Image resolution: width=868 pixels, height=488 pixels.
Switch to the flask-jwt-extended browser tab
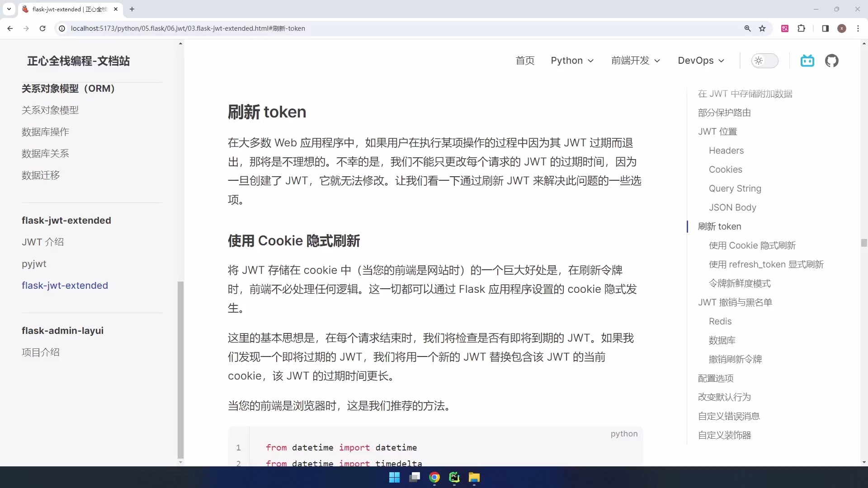tap(68, 9)
